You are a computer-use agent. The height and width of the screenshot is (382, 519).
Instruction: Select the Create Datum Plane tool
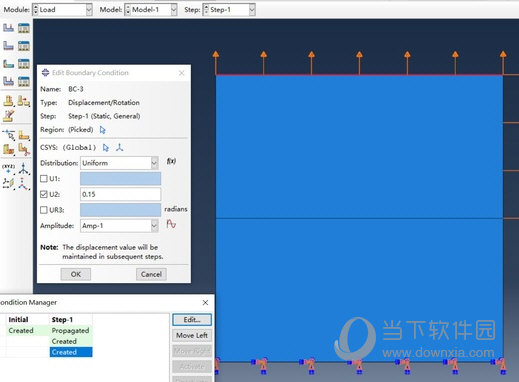tap(8, 183)
